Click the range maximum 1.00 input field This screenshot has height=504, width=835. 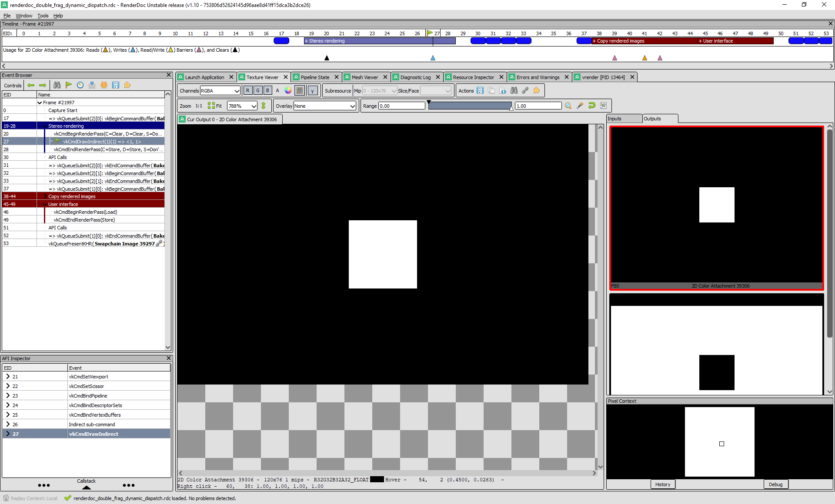pos(538,106)
